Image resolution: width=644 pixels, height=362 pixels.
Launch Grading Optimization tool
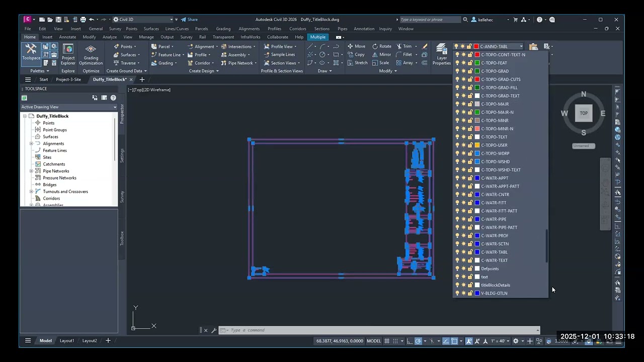[91, 54]
